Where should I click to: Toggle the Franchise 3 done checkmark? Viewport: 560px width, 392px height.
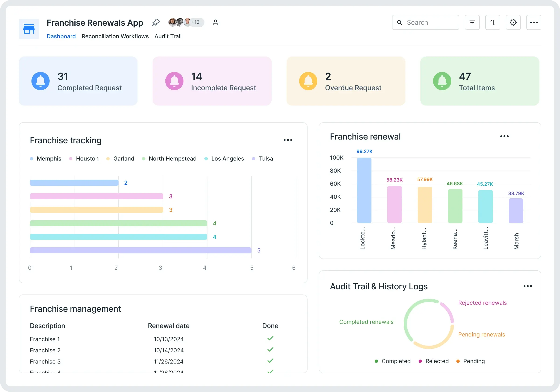270,361
